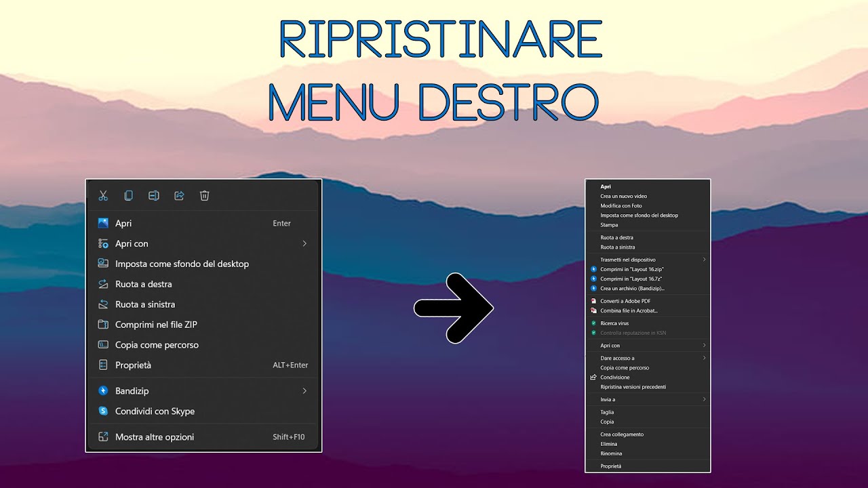The image size is (868, 488).
Task: Click the Cut scissors icon in the new menu
Action: coord(103,196)
